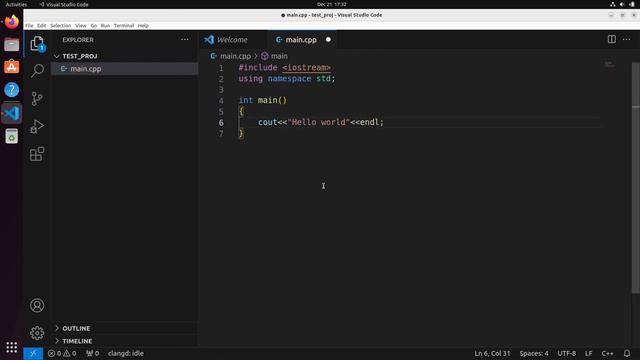Open Explorer Views and More Actions ellipsis

[x=184, y=40]
